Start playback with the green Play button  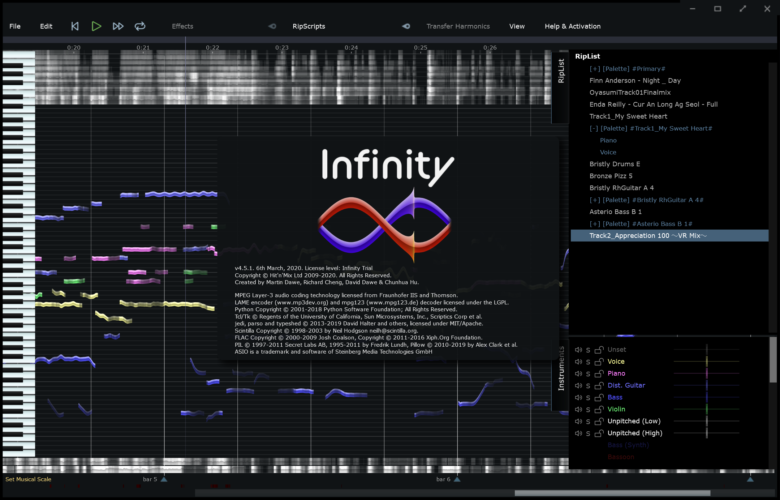pos(96,26)
